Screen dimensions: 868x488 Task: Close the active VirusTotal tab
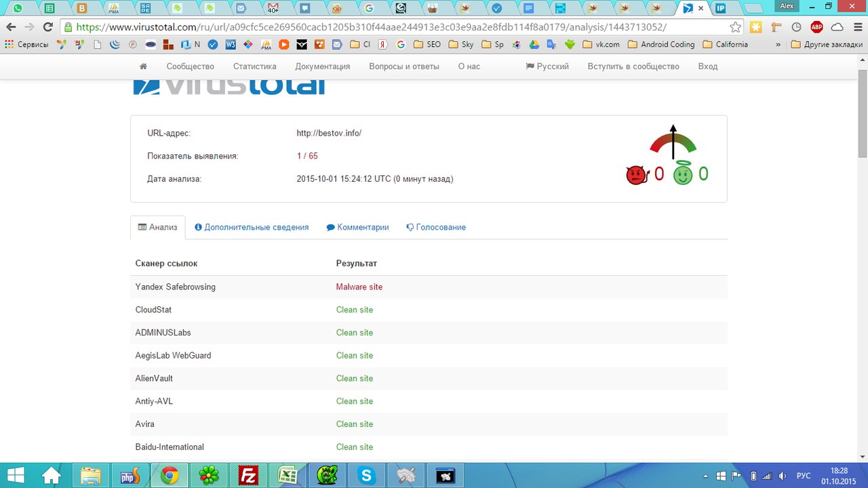click(701, 9)
